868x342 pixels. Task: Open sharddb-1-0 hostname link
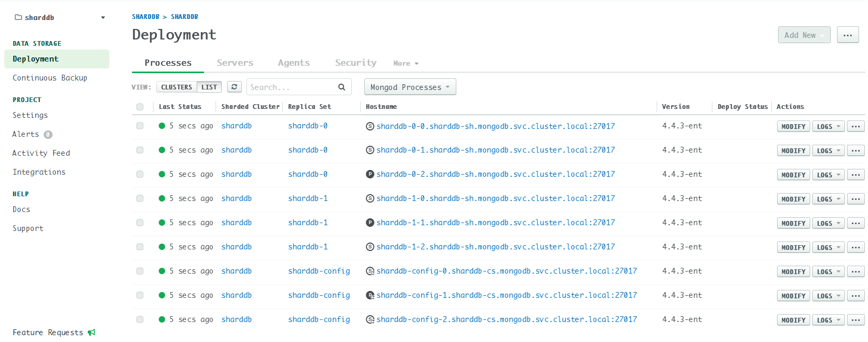[x=496, y=198]
